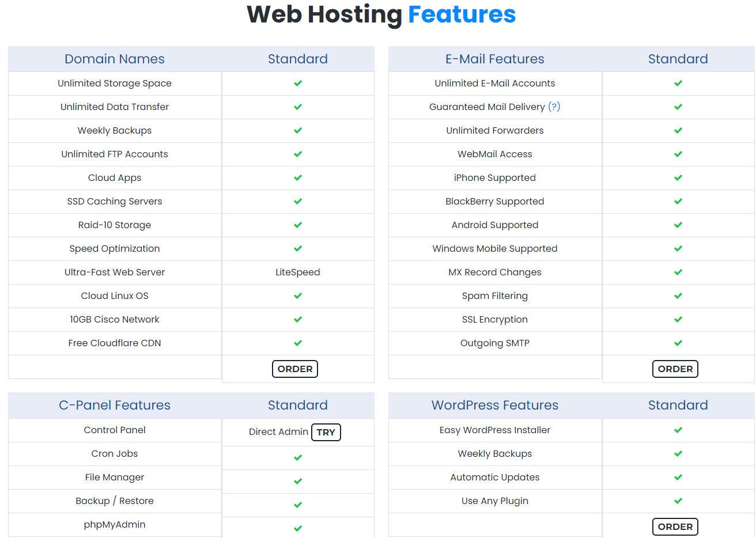
Task: Open the Guaranteed Mail Delivery help (?) link
Action: [554, 107]
